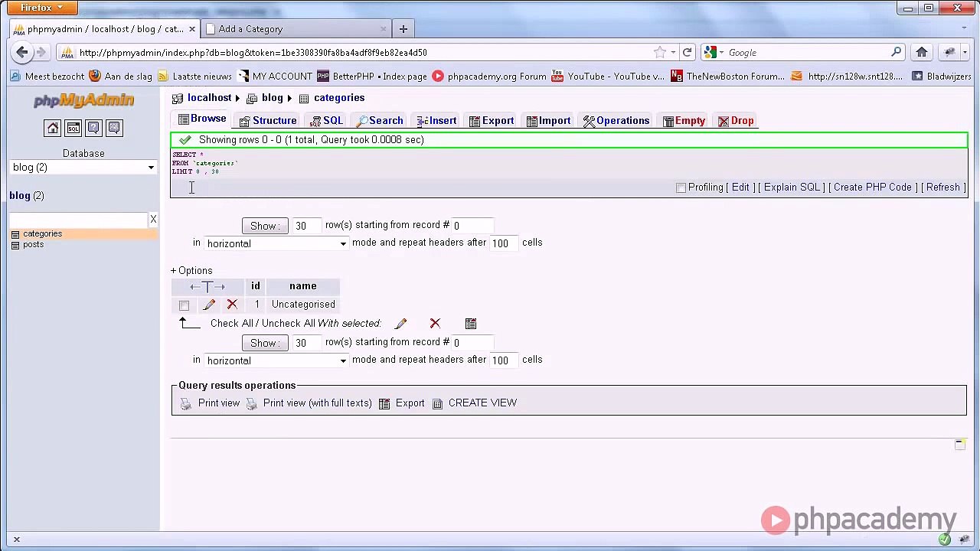Click the Empty table tab

coord(684,121)
